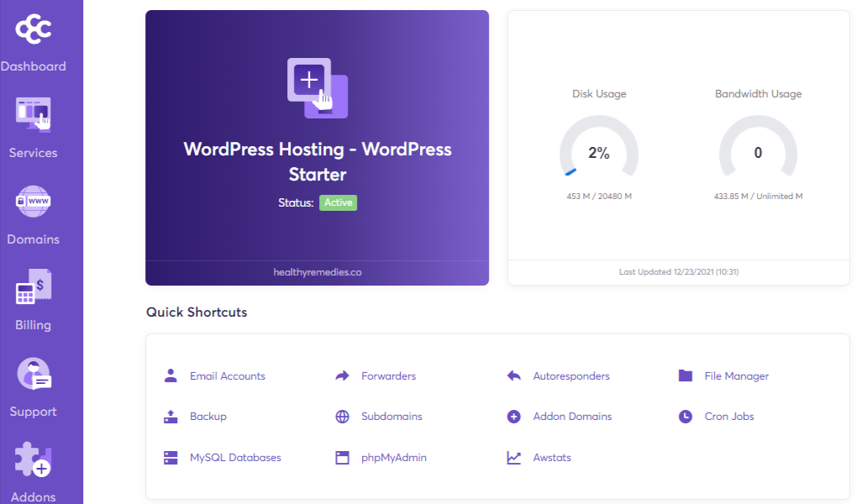Click the Last Updated 12/23/2021 text
The image size is (856, 504).
tap(679, 271)
